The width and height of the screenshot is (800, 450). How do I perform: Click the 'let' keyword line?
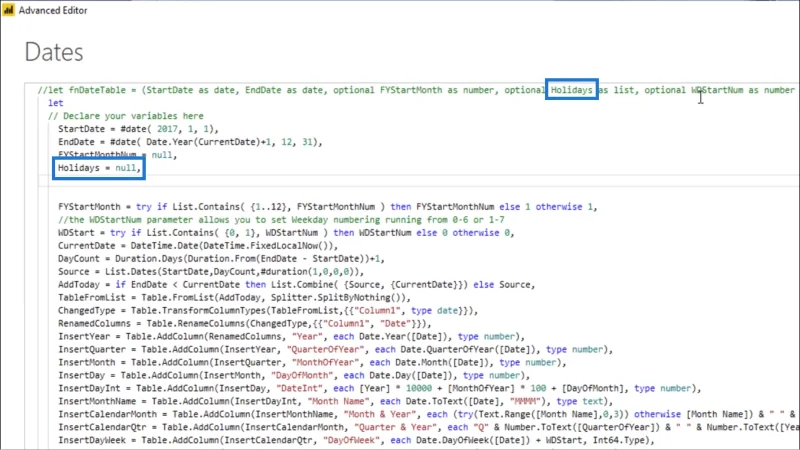pyautogui.click(x=56, y=103)
